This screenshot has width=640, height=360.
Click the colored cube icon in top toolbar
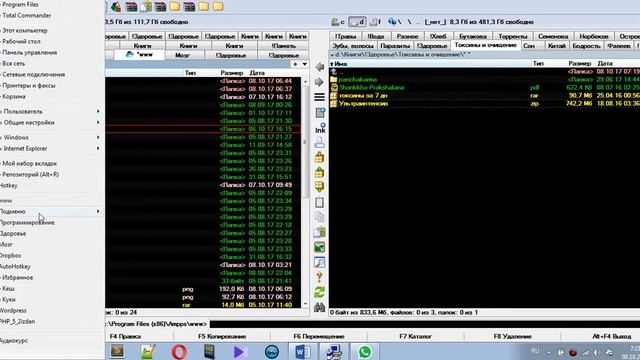(x=116, y=6)
